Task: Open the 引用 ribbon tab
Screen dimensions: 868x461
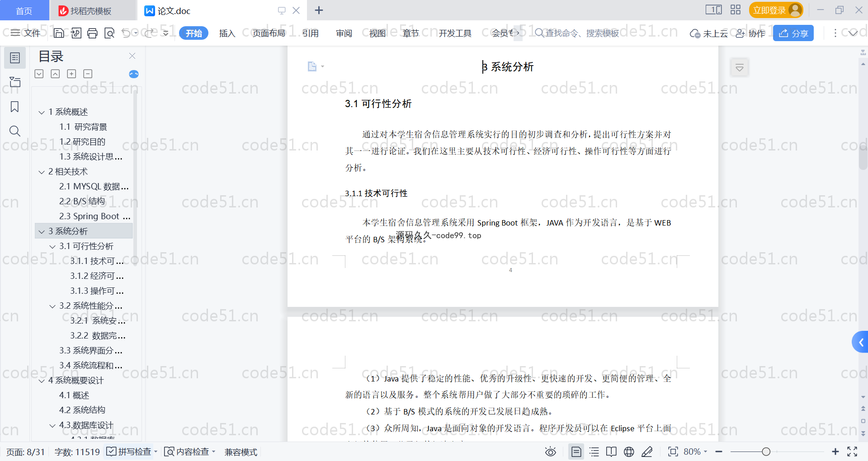Action: tap(311, 33)
